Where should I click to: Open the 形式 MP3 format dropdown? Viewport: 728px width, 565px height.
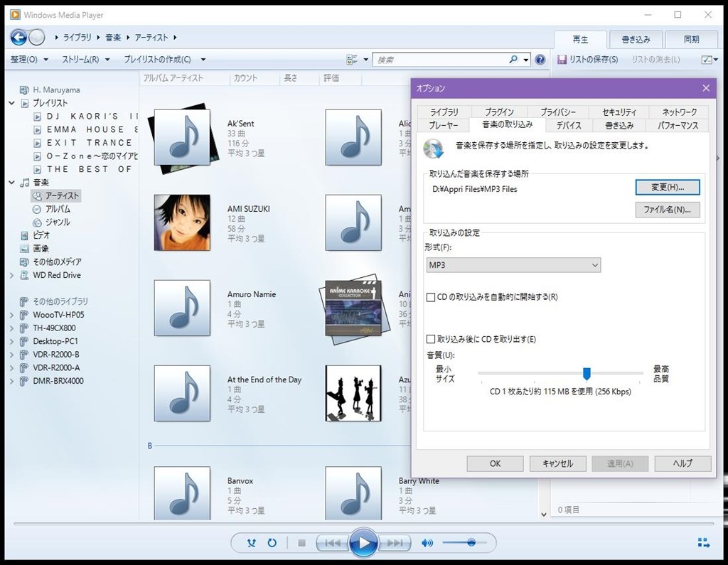coord(513,265)
